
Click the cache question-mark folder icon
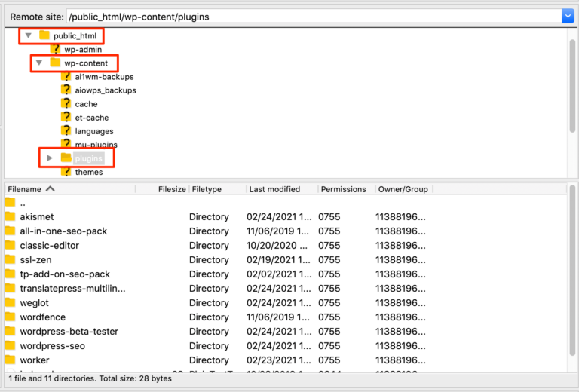pos(66,103)
